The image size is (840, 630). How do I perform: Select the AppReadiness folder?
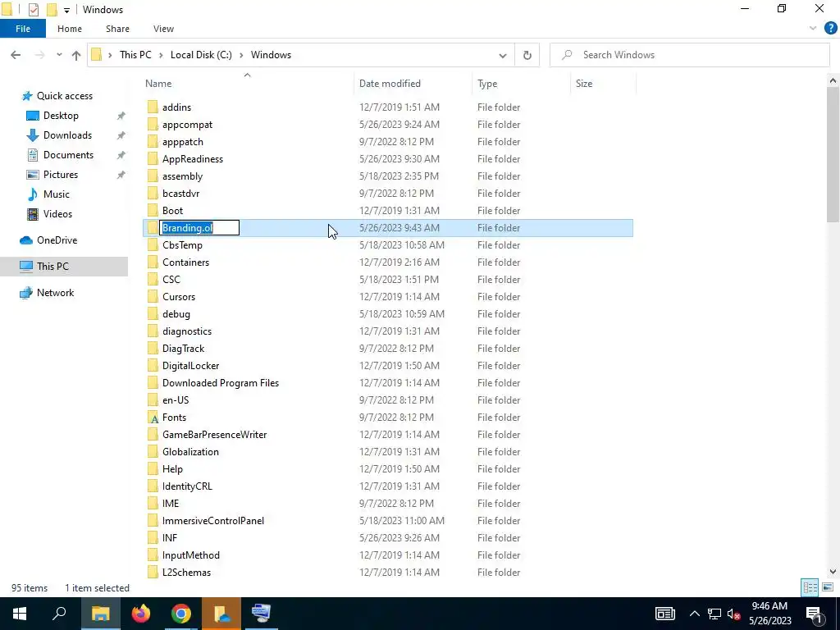tap(193, 159)
